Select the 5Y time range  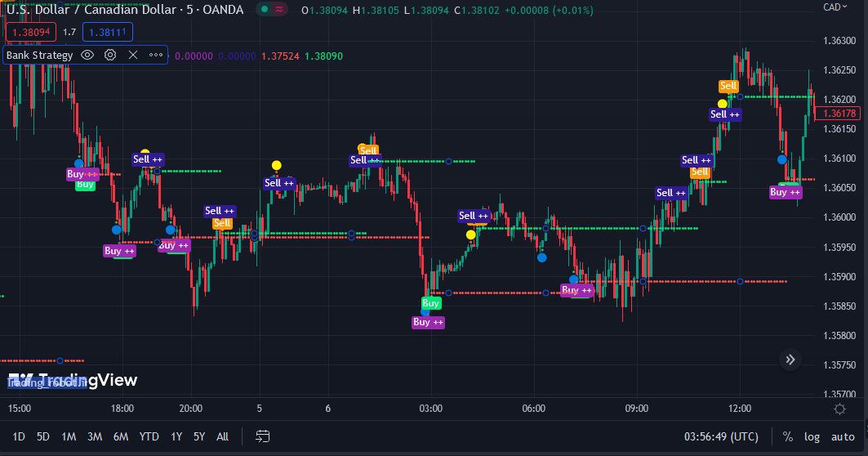(x=199, y=436)
